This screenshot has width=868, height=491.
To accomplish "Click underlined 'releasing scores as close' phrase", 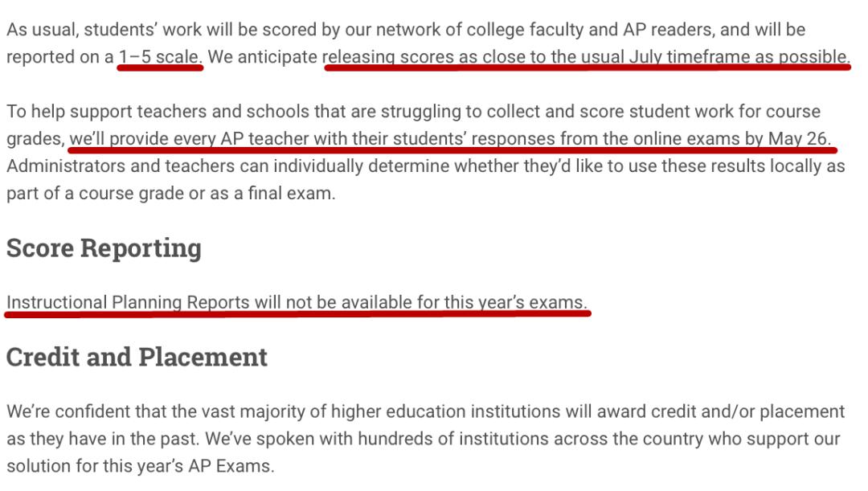I will [586, 57].
